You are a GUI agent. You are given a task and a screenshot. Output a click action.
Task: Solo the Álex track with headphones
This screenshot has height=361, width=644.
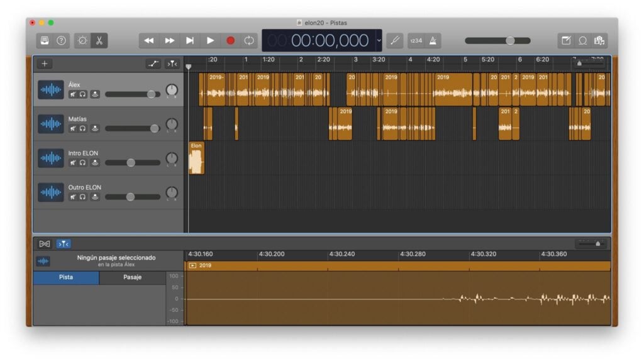[x=83, y=94]
